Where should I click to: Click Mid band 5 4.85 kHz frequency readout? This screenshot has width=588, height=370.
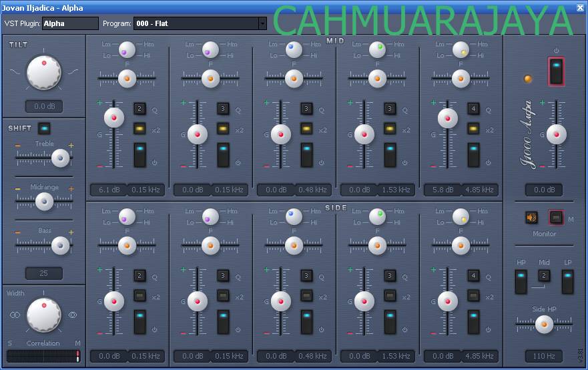tap(479, 190)
